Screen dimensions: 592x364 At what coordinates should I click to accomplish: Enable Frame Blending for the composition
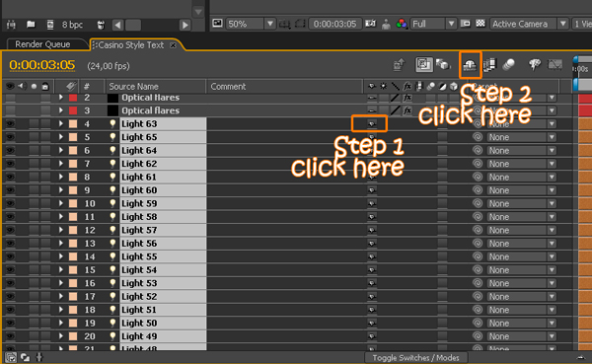[489, 65]
